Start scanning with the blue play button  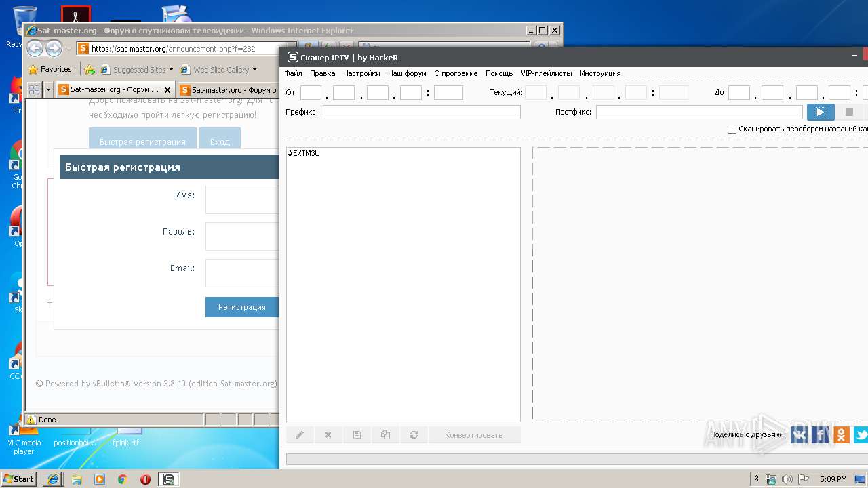tap(820, 112)
